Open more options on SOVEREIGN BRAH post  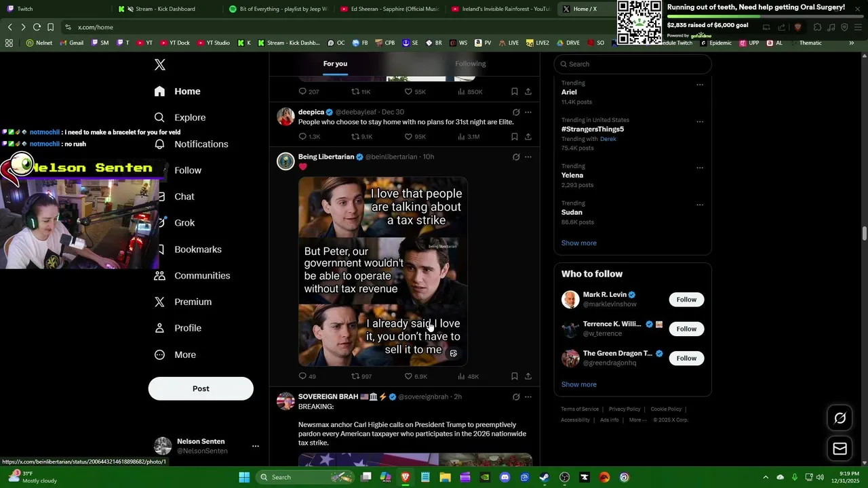[x=528, y=397]
